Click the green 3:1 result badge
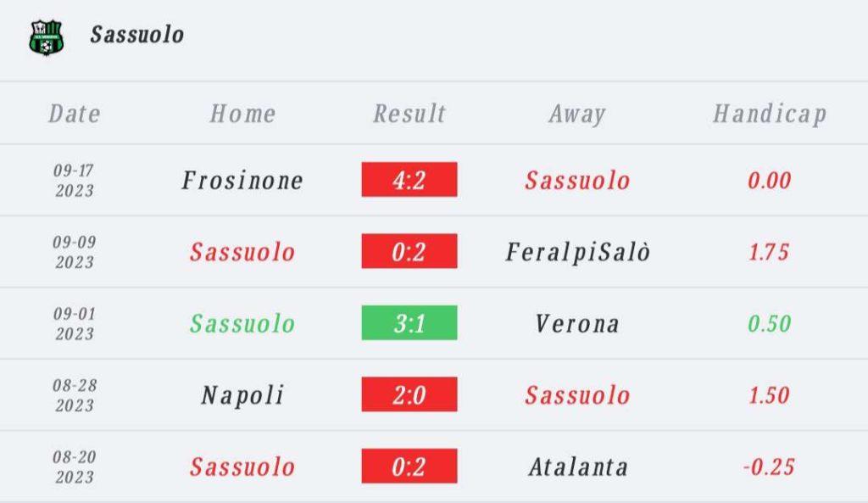 [x=409, y=323]
